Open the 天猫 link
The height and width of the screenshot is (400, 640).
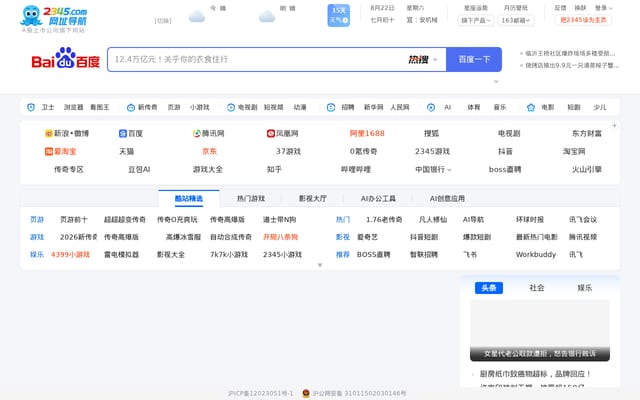tap(127, 151)
